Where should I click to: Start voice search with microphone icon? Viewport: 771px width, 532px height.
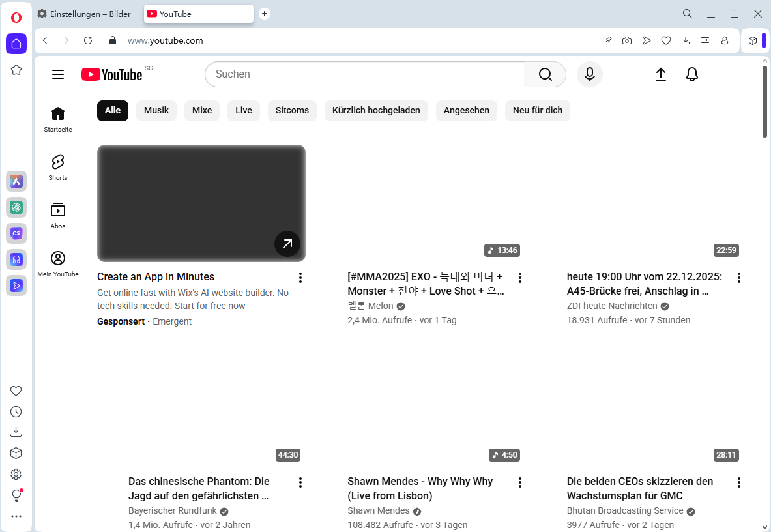[x=589, y=74]
